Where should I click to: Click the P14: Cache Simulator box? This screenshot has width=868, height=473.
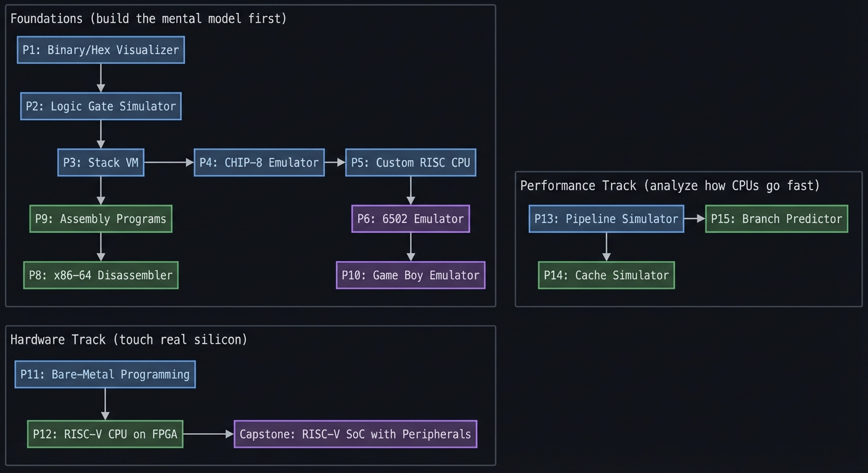pyautogui.click(x=606, y=275)
